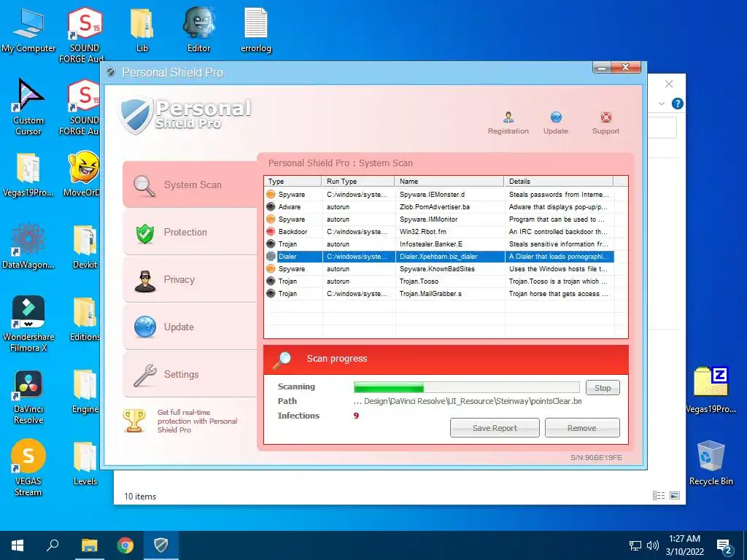Go to the Update sidebar section
The image size is (747, 560).
[190, 327]
